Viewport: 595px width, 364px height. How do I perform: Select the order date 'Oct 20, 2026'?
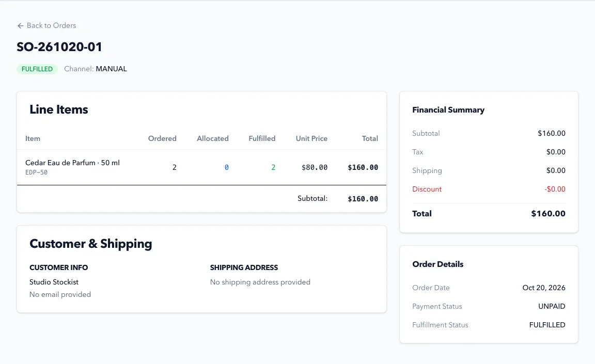(x=544, y=288)
